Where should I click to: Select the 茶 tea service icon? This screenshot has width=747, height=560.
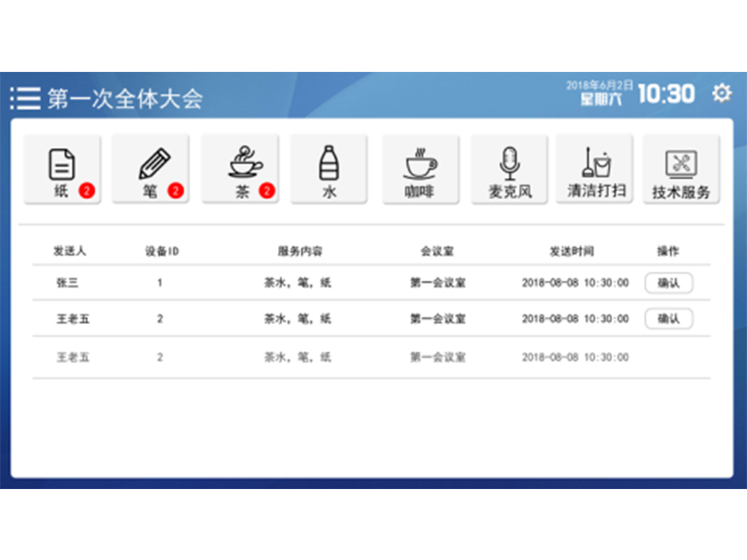click(240, 169)
